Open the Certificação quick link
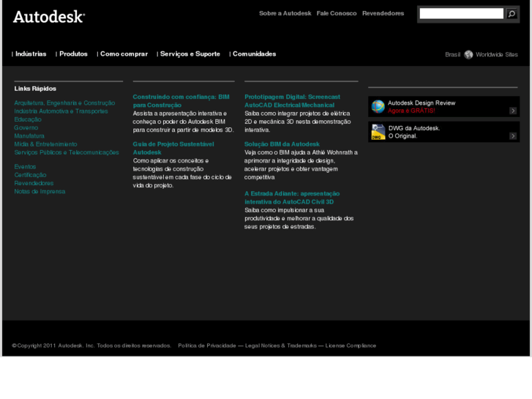This screenshot has height=399, width=532. (x=30, y=175)
